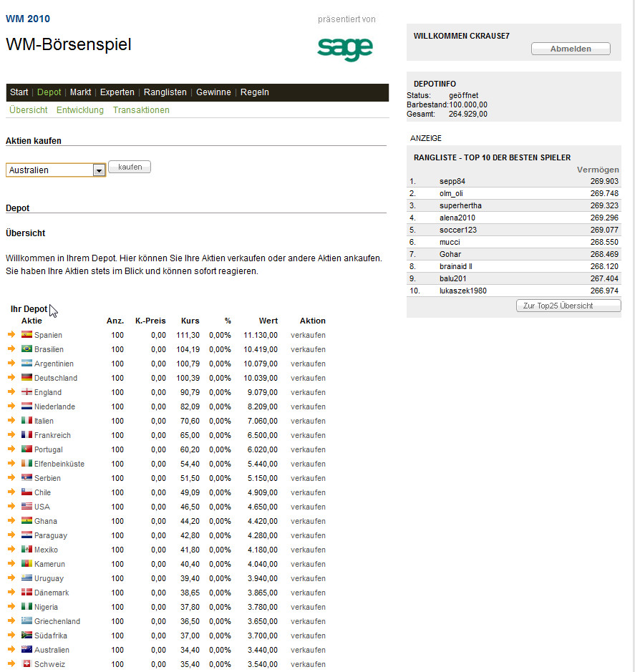The image size is (635, 672).
Task: Click the Dänemark flag icon
Action: pyautogui.click(x=26, y=593)
